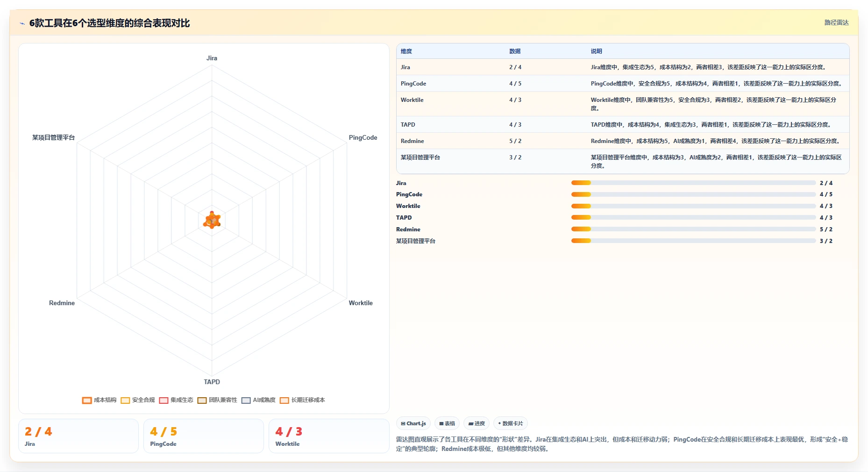
Task: Select the PingCode progress bar
Action: click(693, 194)
